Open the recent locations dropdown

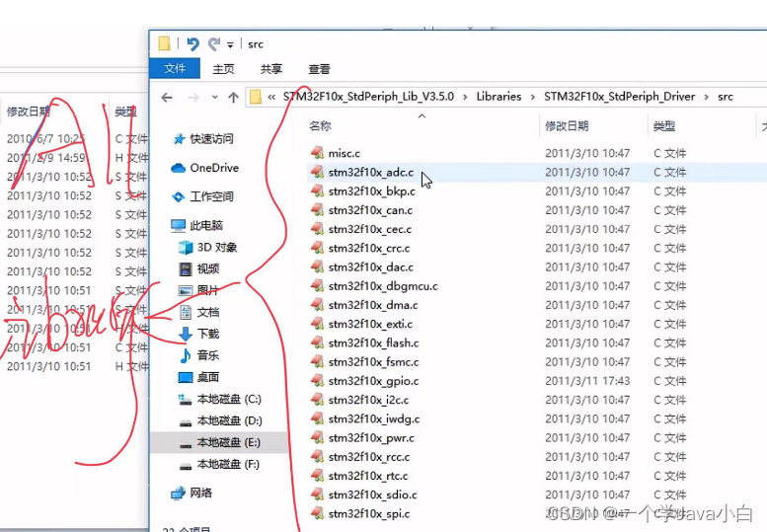[215, 97]
